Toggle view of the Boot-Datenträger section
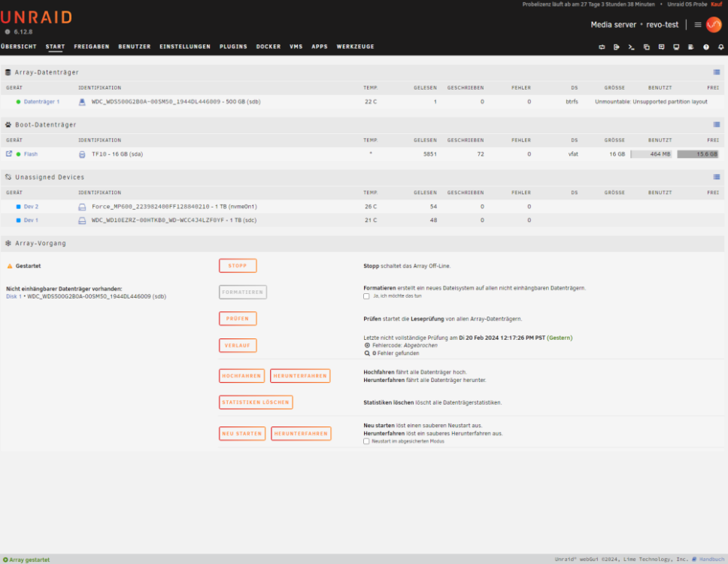The width and height of the screenshot is (728, 564). [x=717, y=125]
